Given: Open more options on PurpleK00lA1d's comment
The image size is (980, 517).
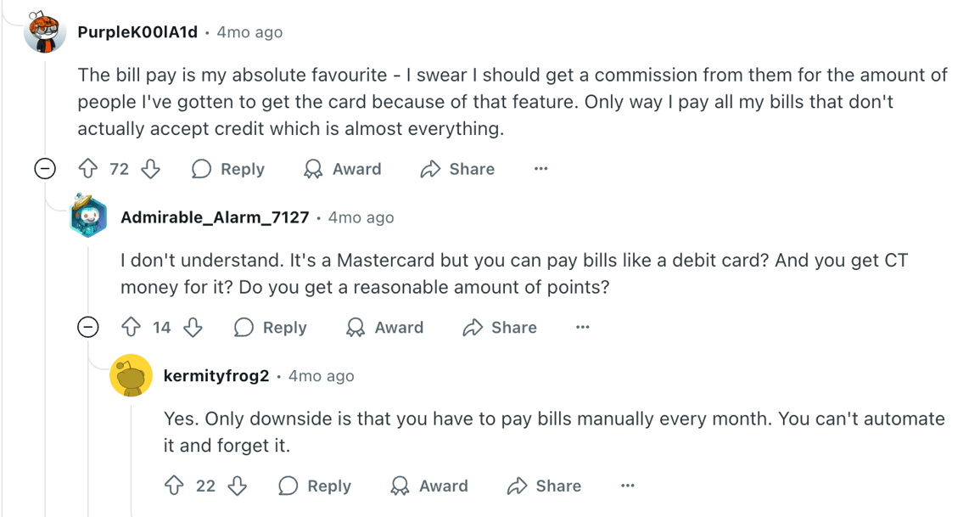Looking at the screenshot, I should point(540,169).
